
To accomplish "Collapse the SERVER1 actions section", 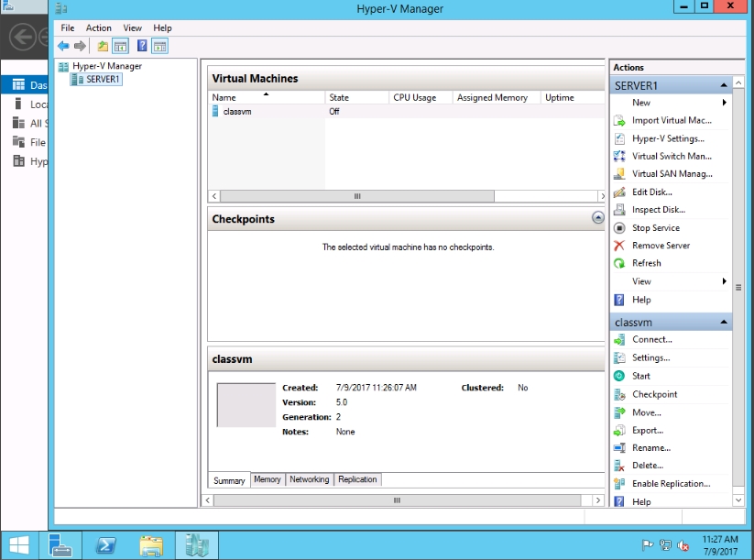I will click(x=725, y=85).
